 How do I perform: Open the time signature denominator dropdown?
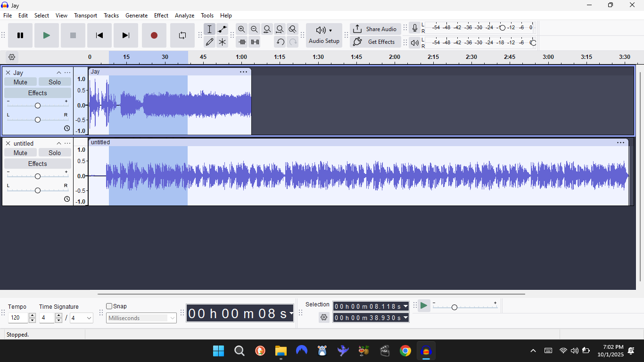(x=82, y=318)
